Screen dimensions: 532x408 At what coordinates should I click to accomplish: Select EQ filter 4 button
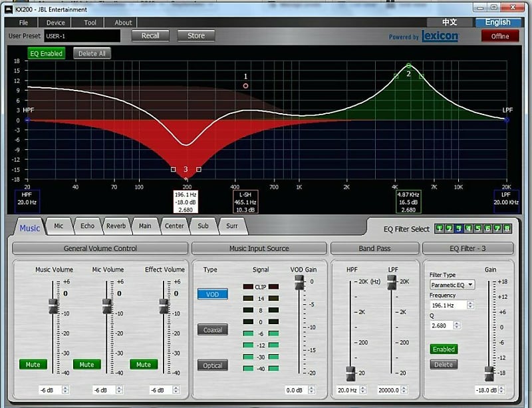point(469,229)
